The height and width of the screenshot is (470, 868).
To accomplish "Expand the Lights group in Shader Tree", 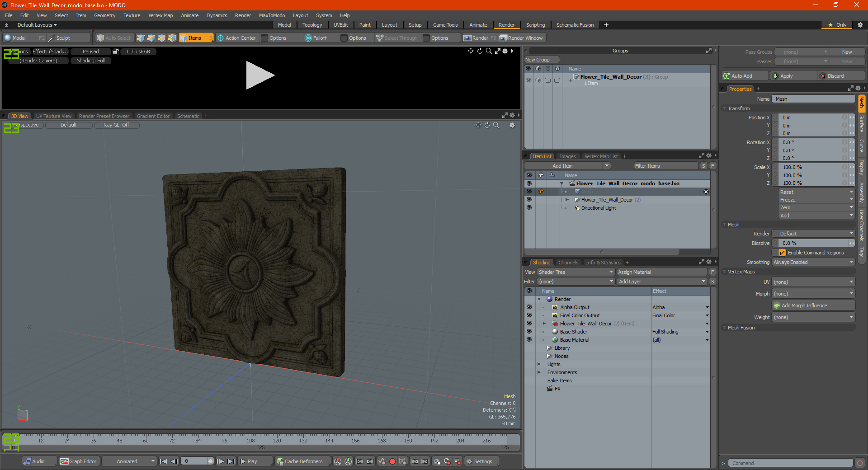I will 539,364.
